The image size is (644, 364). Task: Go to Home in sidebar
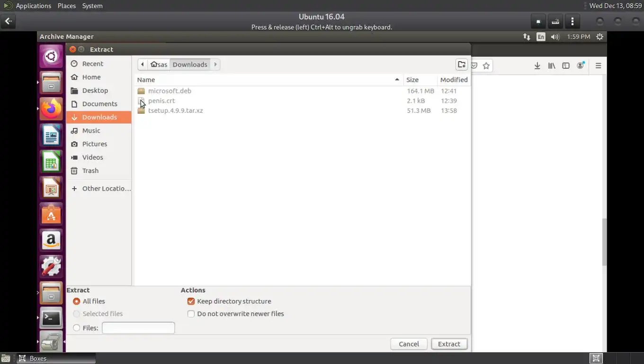98,77
